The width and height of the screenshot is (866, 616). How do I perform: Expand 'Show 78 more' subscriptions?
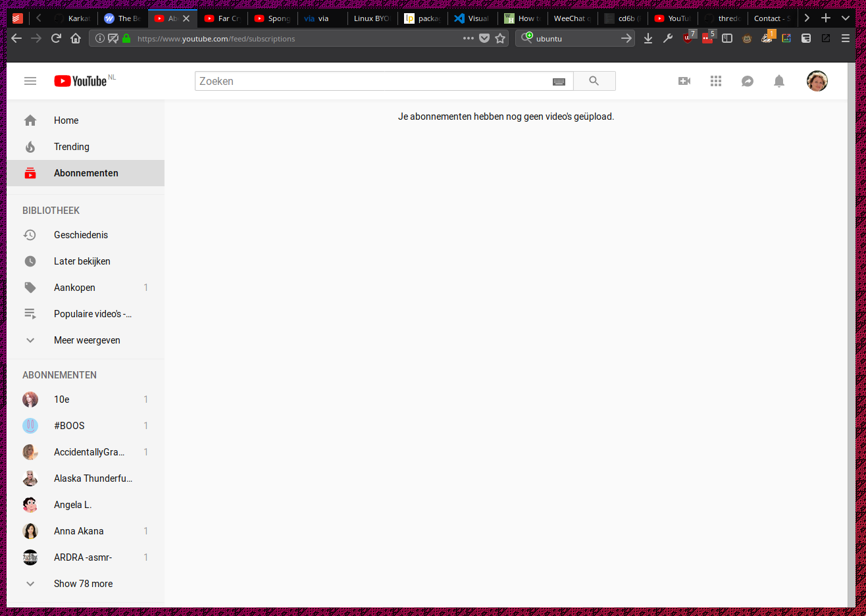point(83,584)
